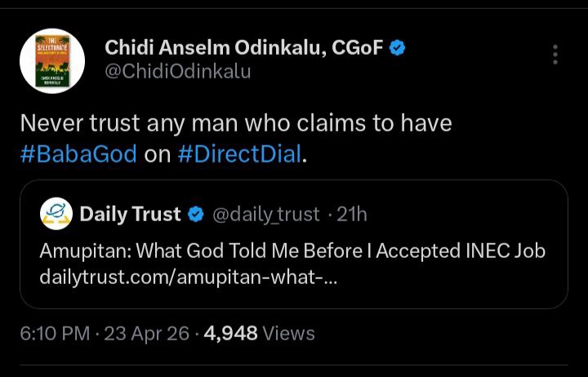Click the display name Chidi Anselm Odinkalu, CGoF
The height and width of the screenshot is (377, 588).
click(x=243, y=48)
